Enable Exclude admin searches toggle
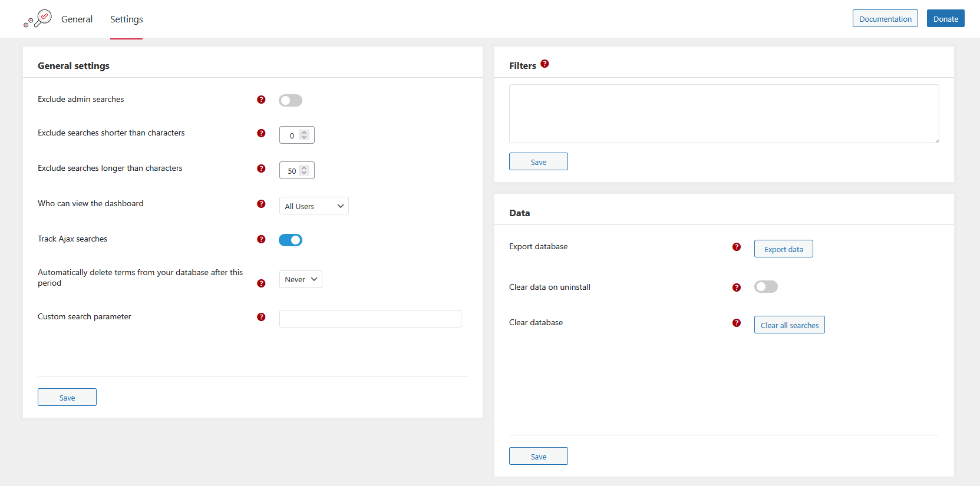This screenshot has height=486, width=980. pos(291,100)
